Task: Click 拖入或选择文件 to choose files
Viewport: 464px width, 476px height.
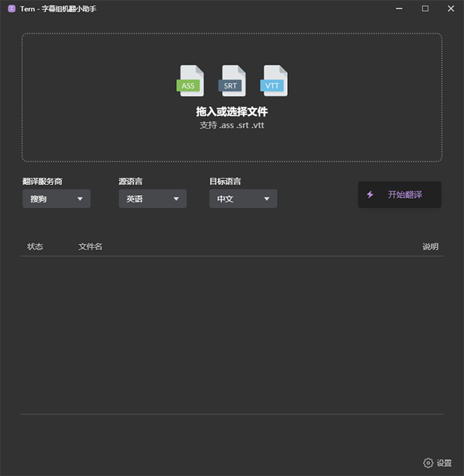Action: click(x=232, y=112)
